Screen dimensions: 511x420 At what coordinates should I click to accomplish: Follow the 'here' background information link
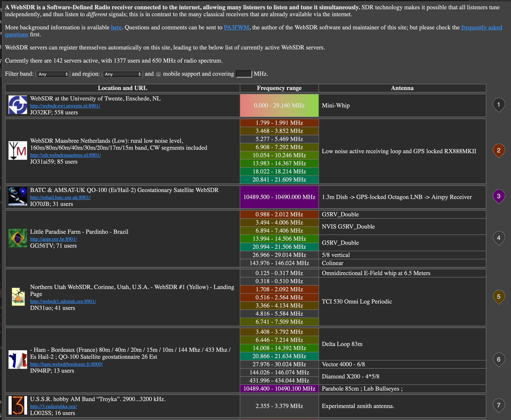click(x=116, y=27)
